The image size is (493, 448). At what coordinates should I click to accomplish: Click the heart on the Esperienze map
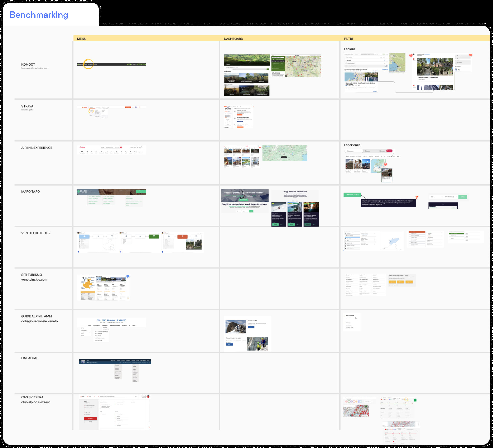tap(385, 165)
